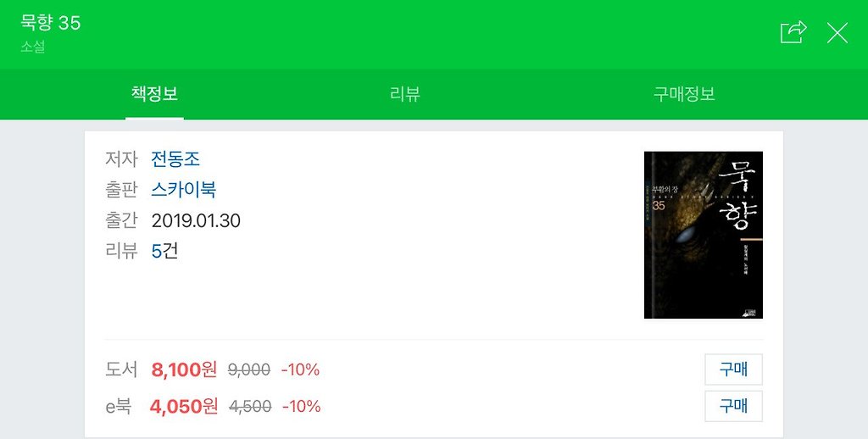
Task: Click the 8,100원 book price
Action: 184,370
